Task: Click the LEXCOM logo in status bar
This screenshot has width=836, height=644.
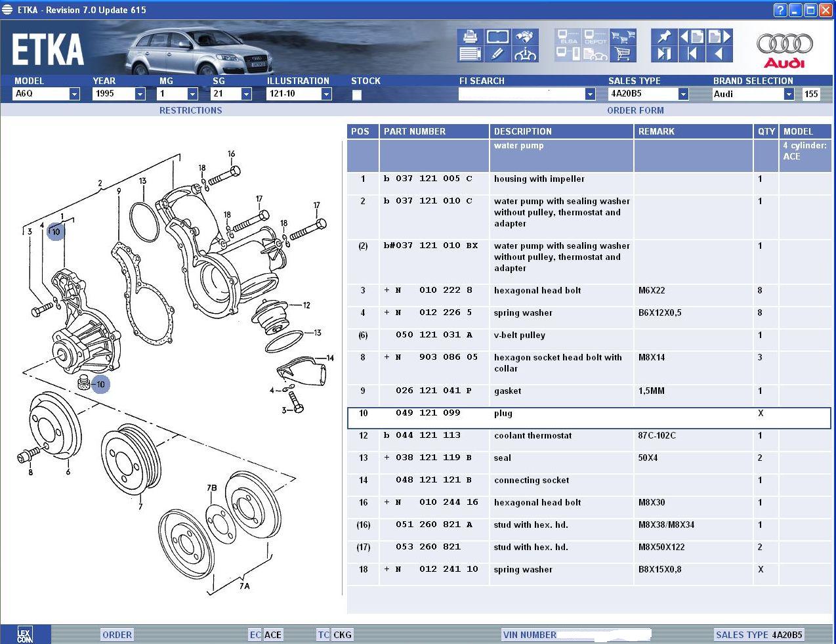Action: pyautogui.click(x=24, y=634)
